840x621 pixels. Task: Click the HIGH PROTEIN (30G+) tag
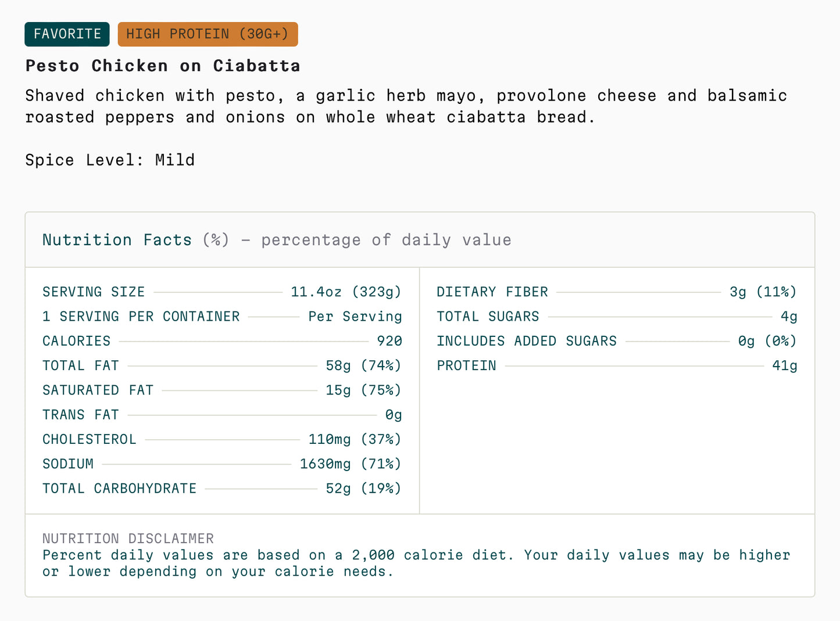(208, 34)
